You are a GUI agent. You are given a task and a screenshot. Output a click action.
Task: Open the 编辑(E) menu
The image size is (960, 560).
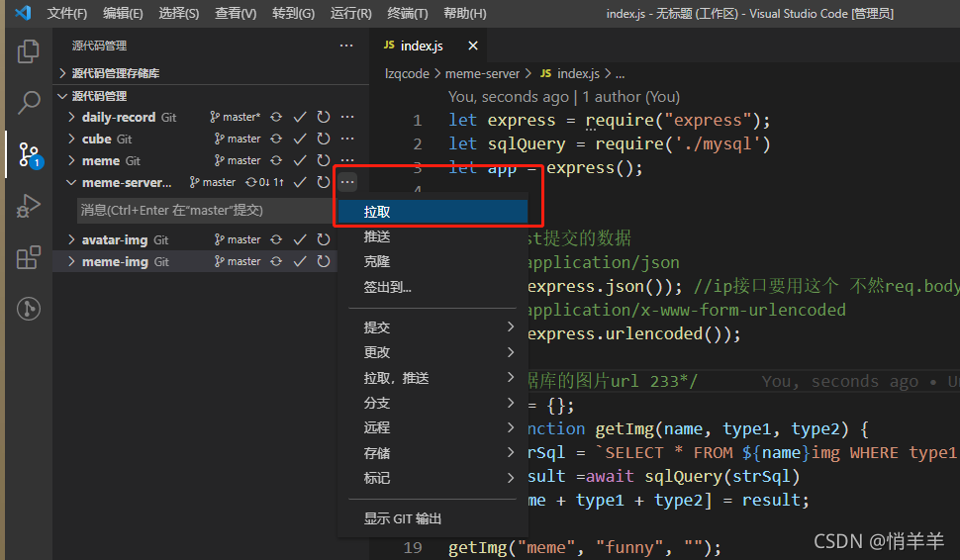pyautogui.click(x=123, y=14)
